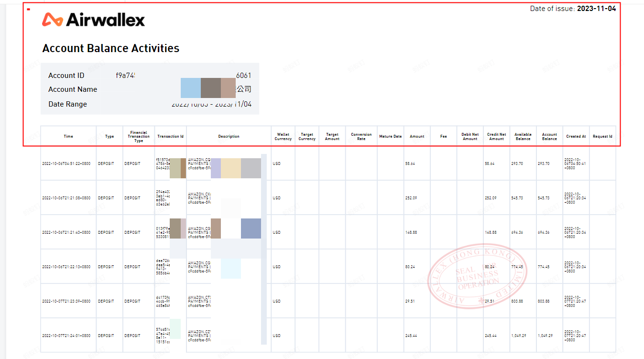Viewport: 644px width, 359px height.
Task: Click the Account Name label
Action: [73, 89]
